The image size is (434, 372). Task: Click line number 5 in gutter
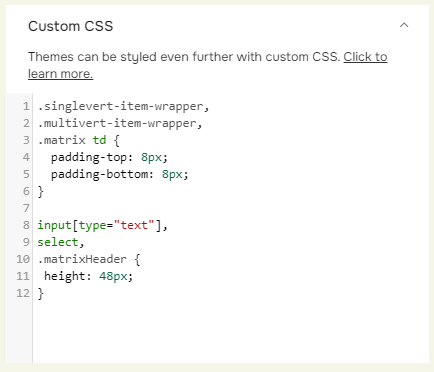pos(26,174)
